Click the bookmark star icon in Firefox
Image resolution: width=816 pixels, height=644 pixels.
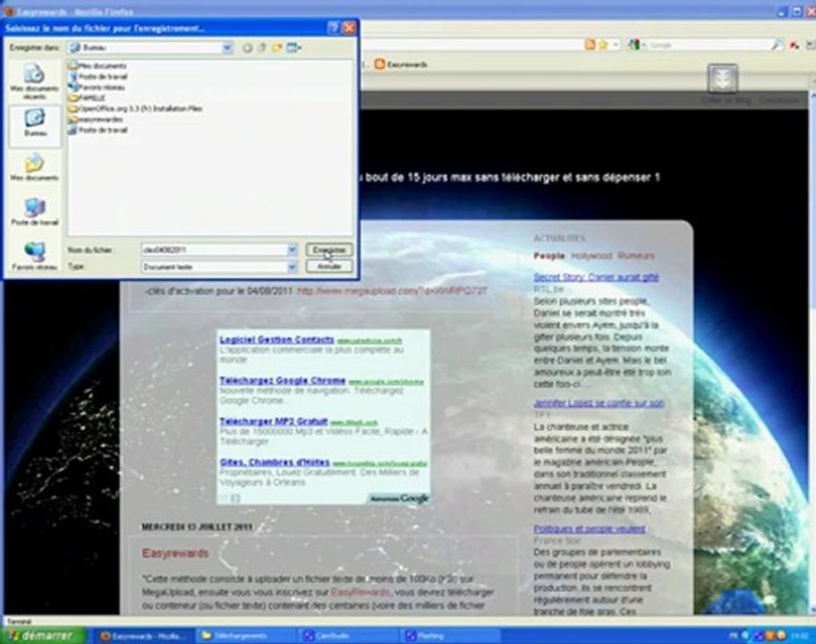pyautogui.click(x=603, y=46)
